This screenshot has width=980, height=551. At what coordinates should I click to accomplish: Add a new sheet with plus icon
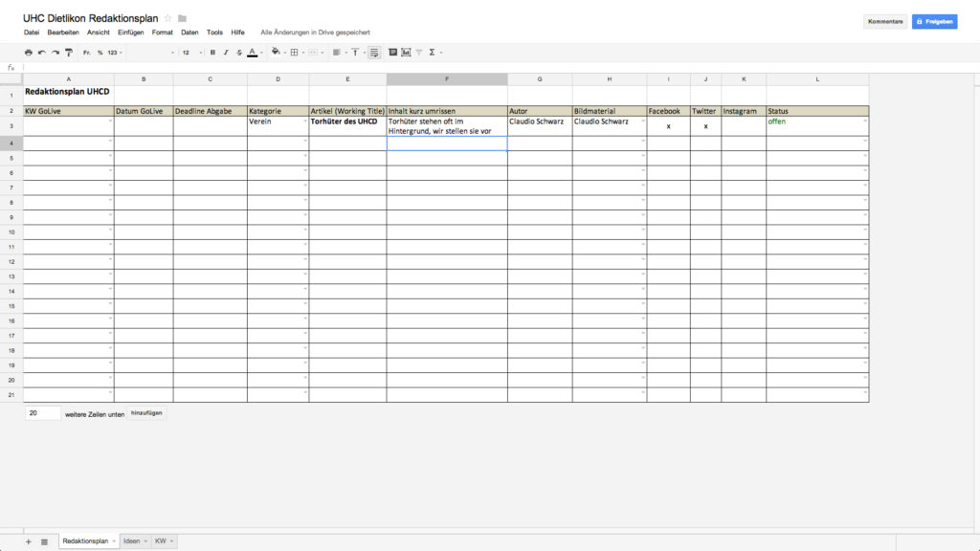point(29,541)
